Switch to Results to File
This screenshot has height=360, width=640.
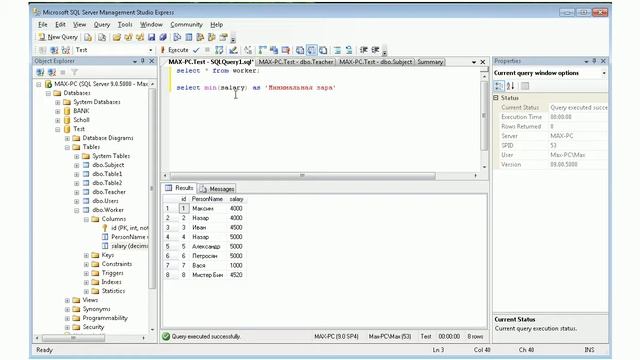coord(323,50)
